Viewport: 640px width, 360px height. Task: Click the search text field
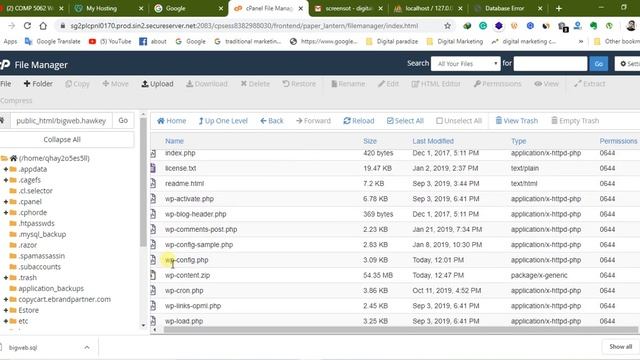[x=550, y=64]
